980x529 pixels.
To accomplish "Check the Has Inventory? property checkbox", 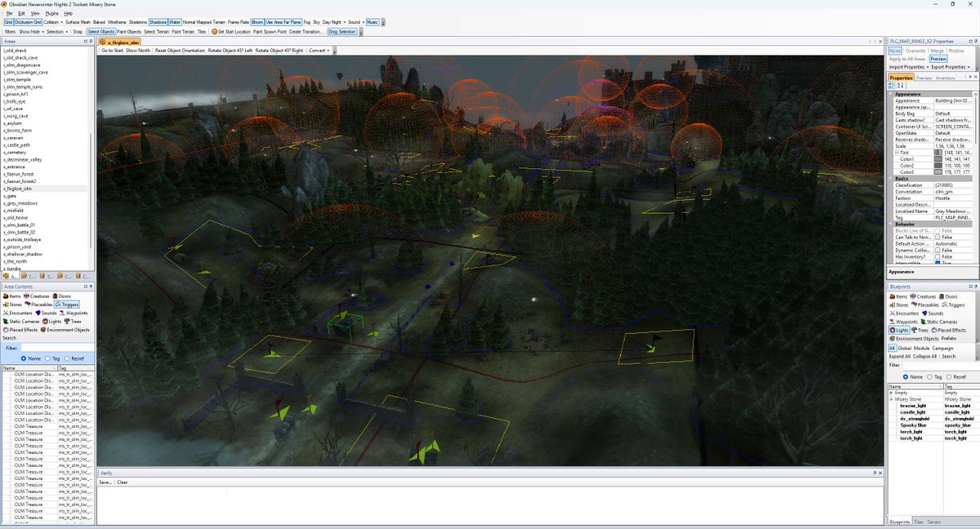I will pos(938,257).
